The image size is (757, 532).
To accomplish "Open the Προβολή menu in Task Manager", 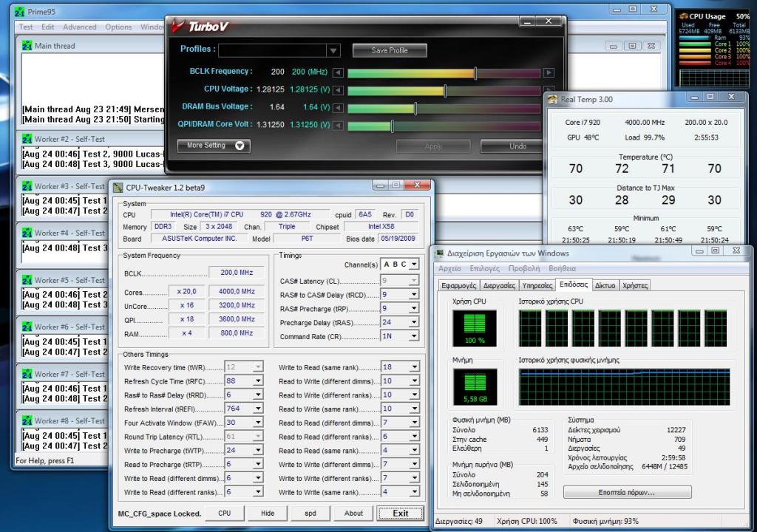I will (524, 268).
